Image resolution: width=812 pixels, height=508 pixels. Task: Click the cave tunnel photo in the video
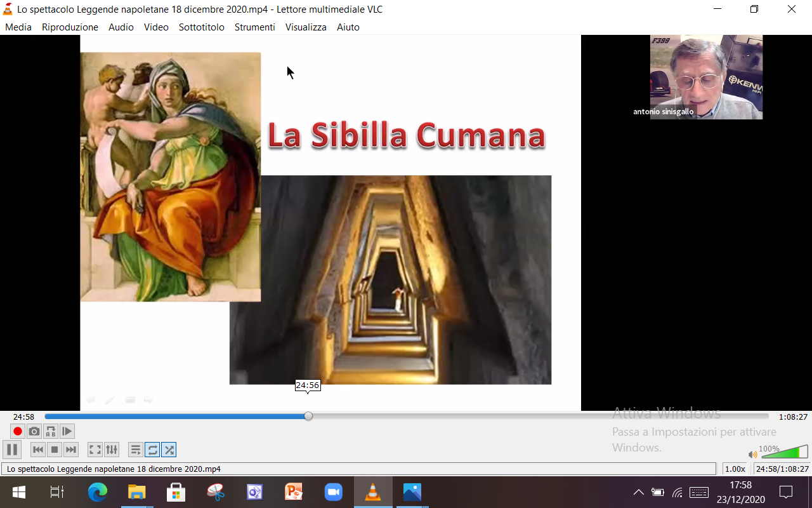(x=390, y=279)
